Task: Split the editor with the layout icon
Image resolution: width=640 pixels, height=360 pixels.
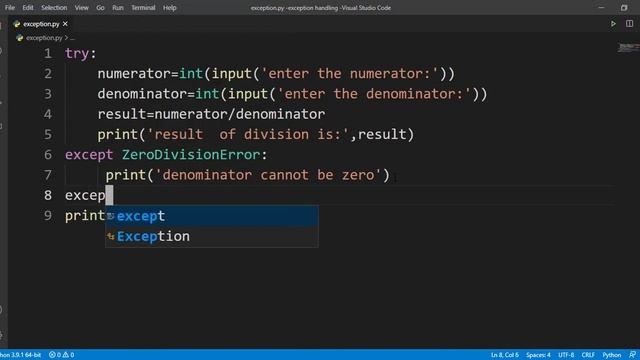Action: [629, 24]
